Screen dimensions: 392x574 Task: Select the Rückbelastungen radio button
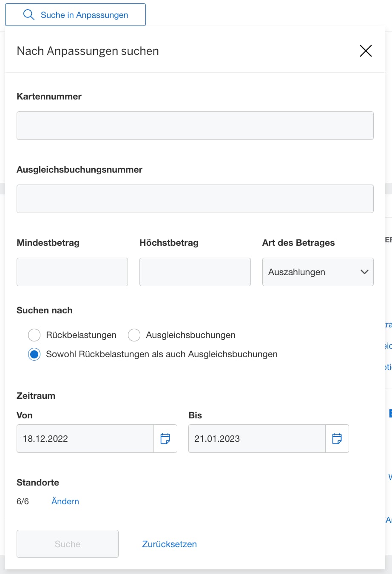[34, 335]
